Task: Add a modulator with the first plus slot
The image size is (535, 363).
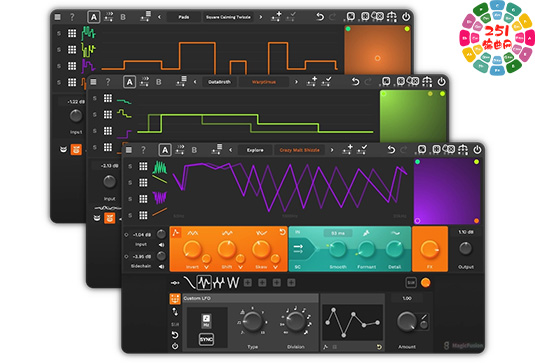Action: click(248, 282)
